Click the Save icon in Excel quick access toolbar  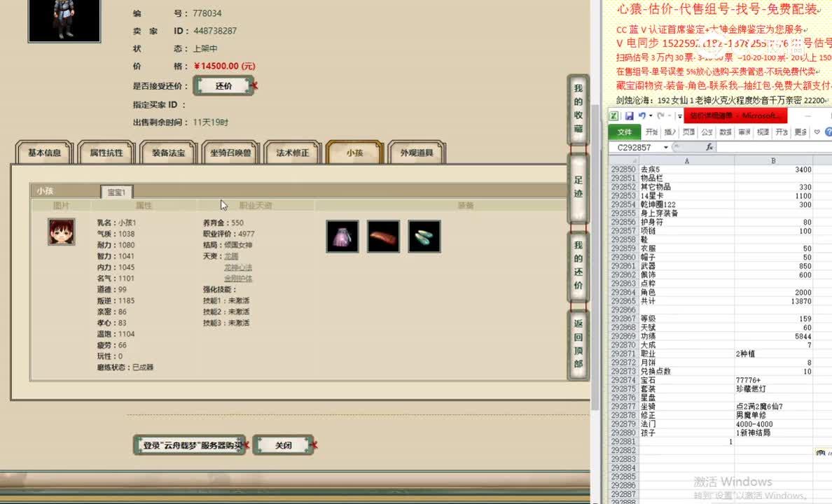[630, 115]
